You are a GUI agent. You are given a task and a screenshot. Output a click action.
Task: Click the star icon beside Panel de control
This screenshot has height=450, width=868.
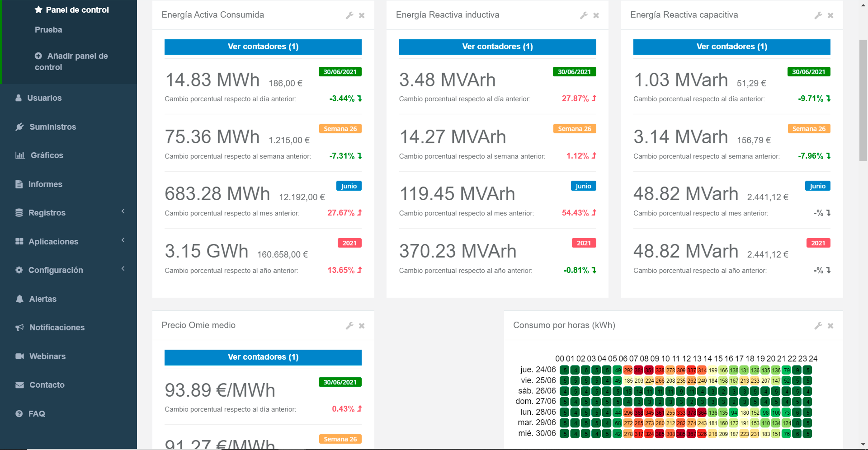click(x=38, y=9)
